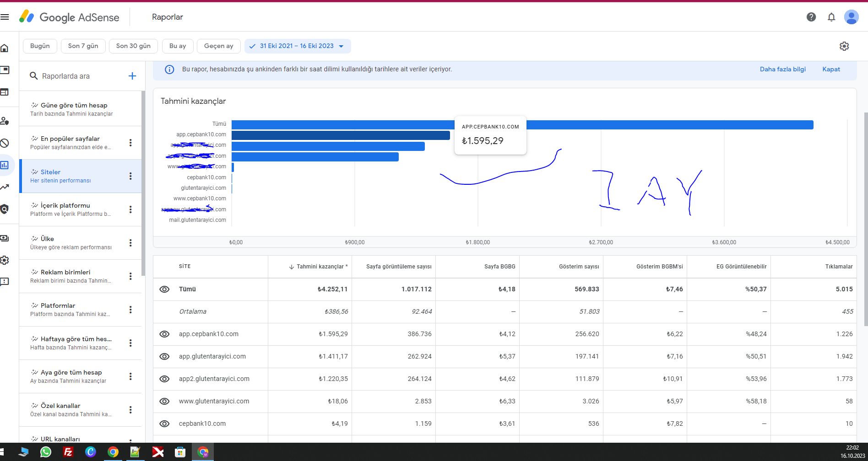This screenshot has height=461, width=868.
Task: Open the hamburger main menu
Action: point(5,17)
